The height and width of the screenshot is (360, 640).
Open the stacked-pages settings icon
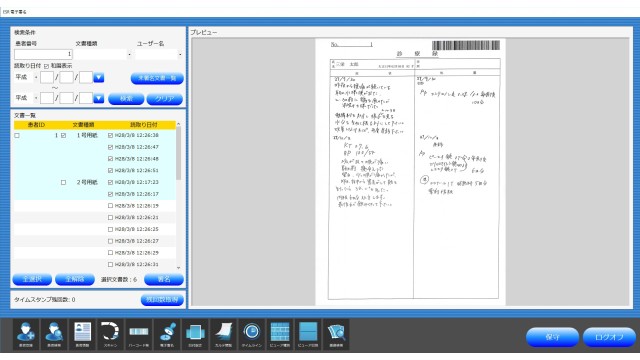[195, 334]
